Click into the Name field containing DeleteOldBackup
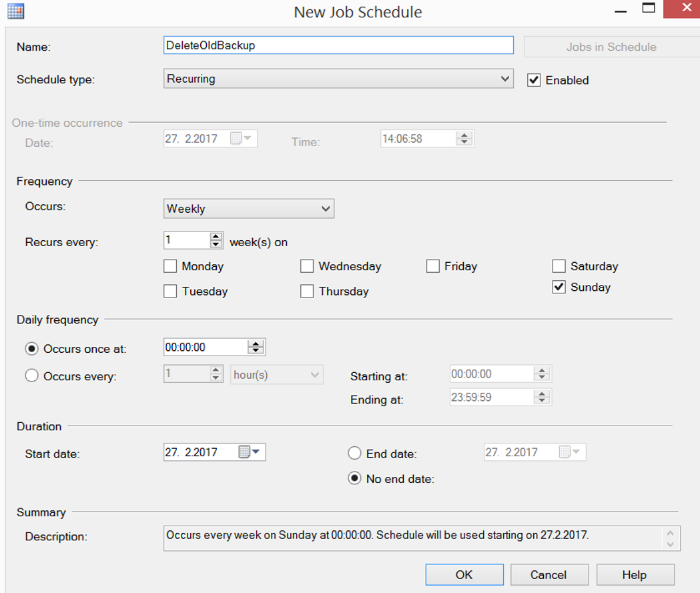The height and width of the screenshot is (593, 700). [x=338, y=45]
